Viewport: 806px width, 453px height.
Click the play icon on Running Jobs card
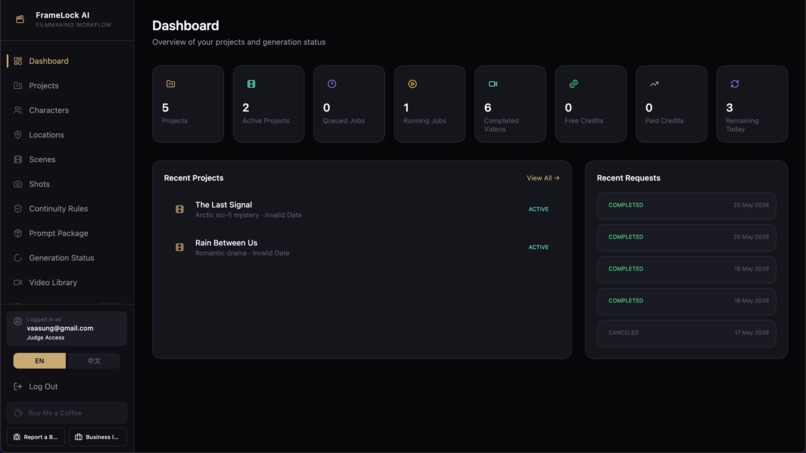(412, 84)
